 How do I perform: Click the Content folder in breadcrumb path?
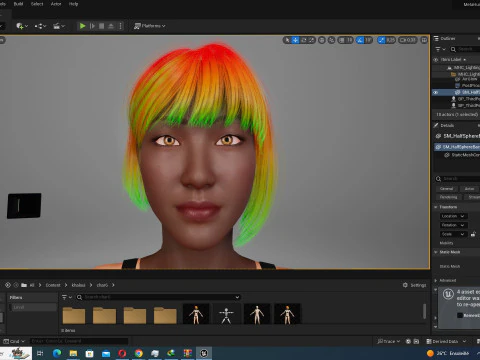coord(53,285)
